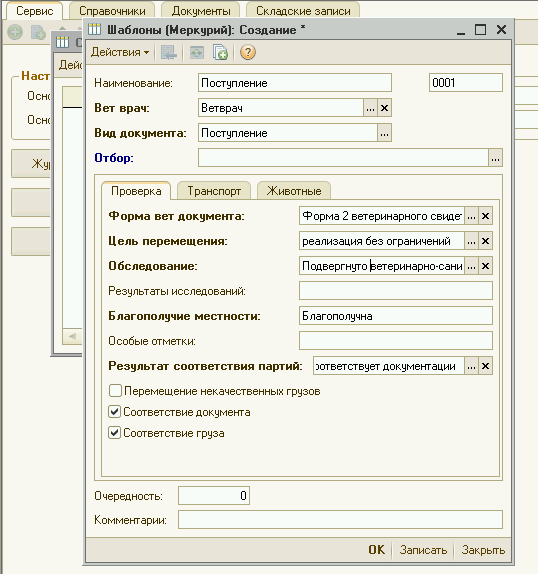The width and height of the screenshot is (538, 574).
Task: Enable Перемещение некачественных грузов checkbox
Action: (x=115, y=391)
